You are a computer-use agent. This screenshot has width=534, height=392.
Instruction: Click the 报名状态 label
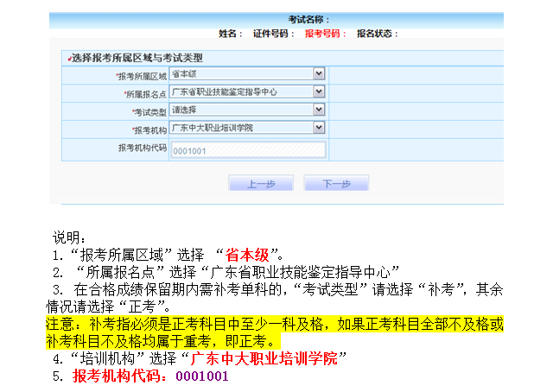(x=377, y=34)
